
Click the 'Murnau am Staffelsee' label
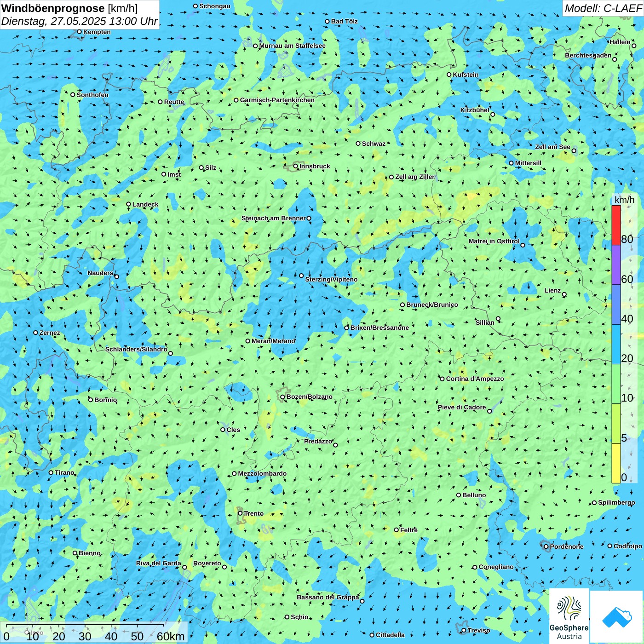point(292,46)
